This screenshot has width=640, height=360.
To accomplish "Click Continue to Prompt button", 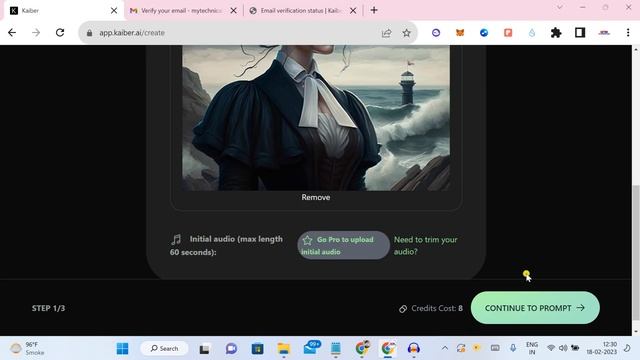I will pyautogui.click(x=535, y=308).
